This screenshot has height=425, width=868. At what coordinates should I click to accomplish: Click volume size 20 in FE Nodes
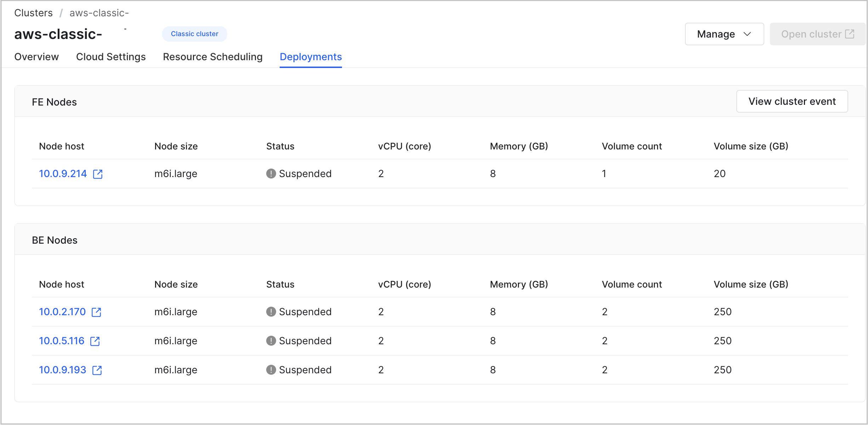click(720, 174)
